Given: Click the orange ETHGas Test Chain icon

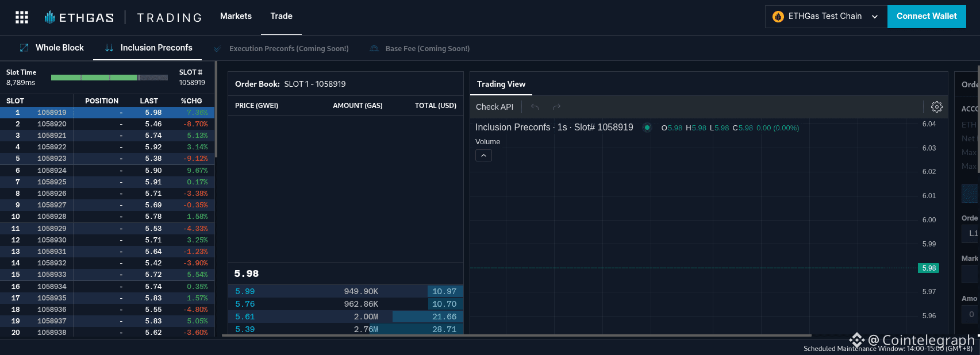Looking at the screenshot, I should click(x=778, y=17).
